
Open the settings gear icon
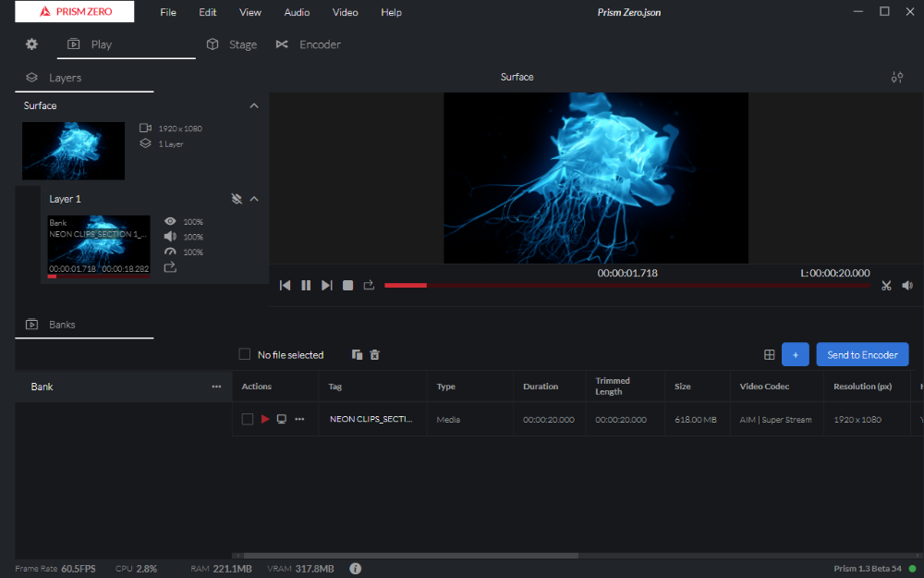31,44
